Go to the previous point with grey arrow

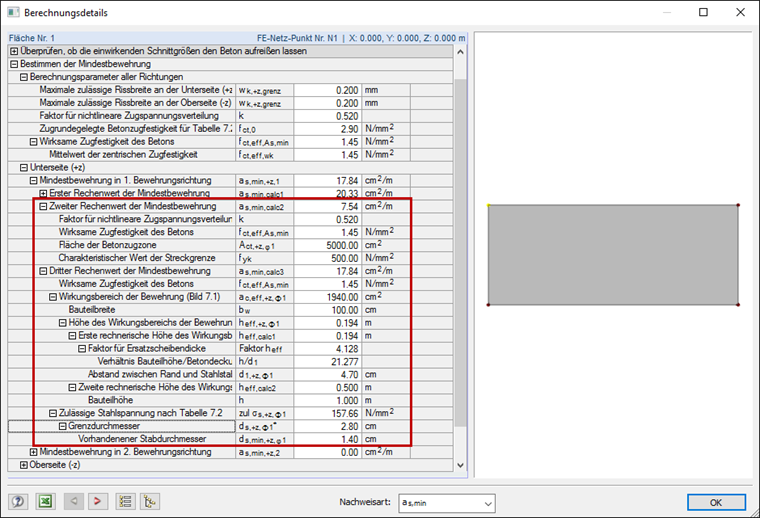click(x=74, y=501)
